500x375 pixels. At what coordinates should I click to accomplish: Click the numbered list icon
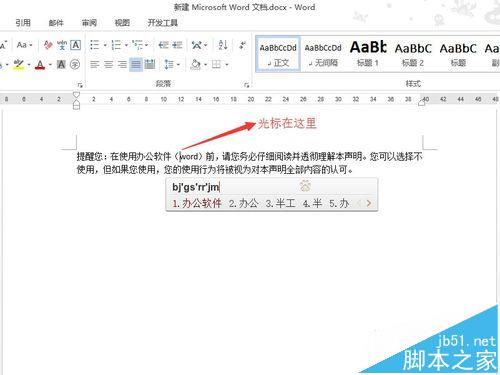(x=116, y=45)
